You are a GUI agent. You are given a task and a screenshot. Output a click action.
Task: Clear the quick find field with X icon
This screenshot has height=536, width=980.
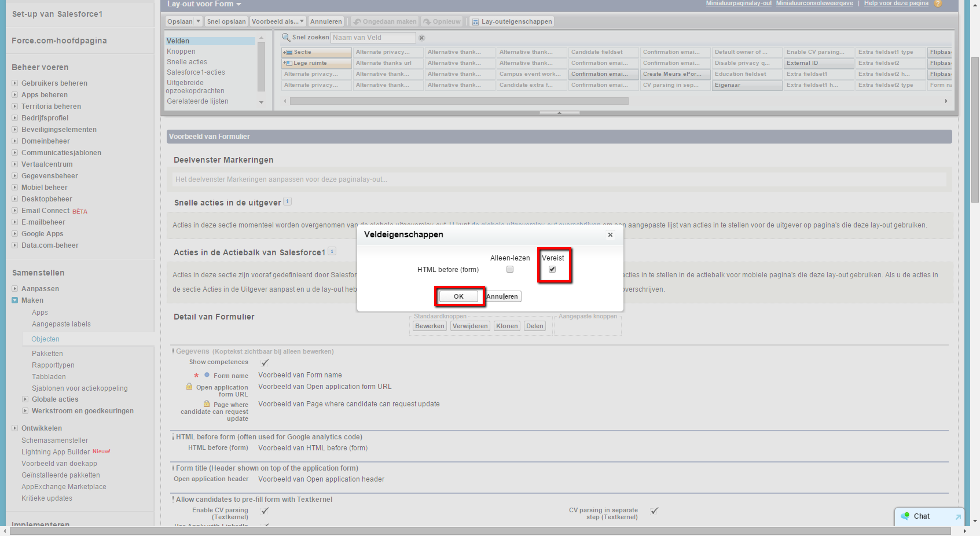[422, 38]
